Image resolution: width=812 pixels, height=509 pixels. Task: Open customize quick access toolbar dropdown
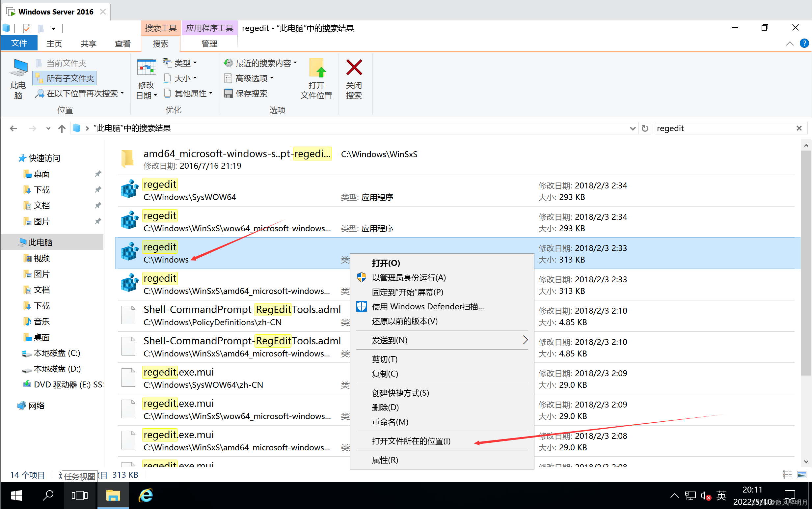[53, 29]
